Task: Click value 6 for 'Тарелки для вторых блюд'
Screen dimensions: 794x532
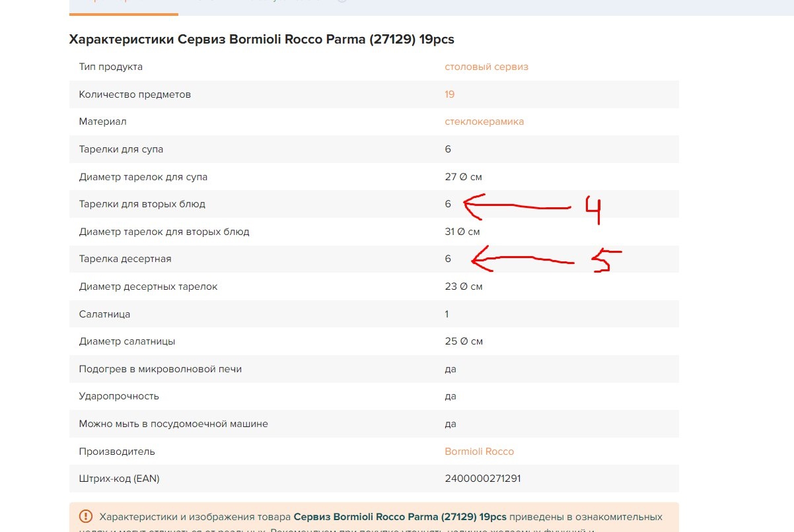Action: click(x=448, y=204)
